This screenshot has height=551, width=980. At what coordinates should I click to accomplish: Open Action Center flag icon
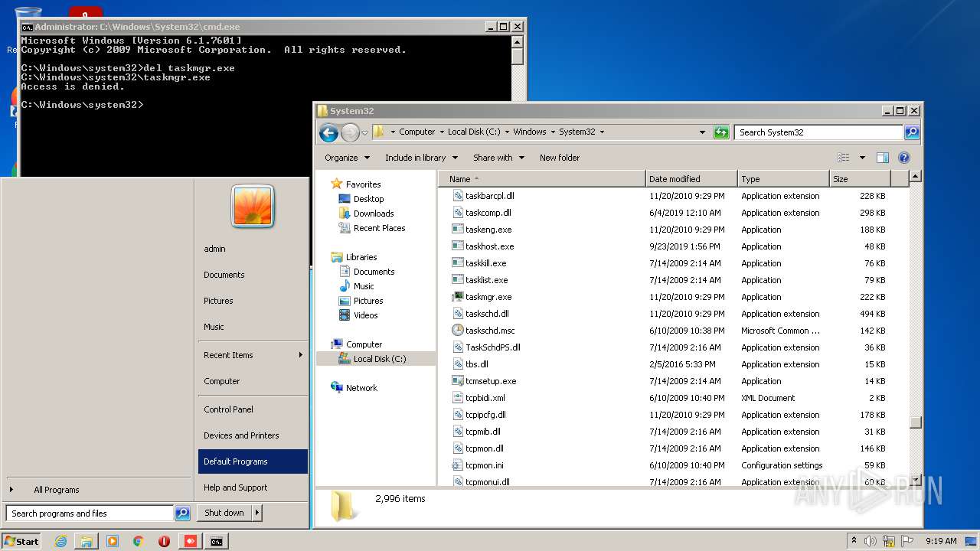pyautogui.click(x=907, y=541)
